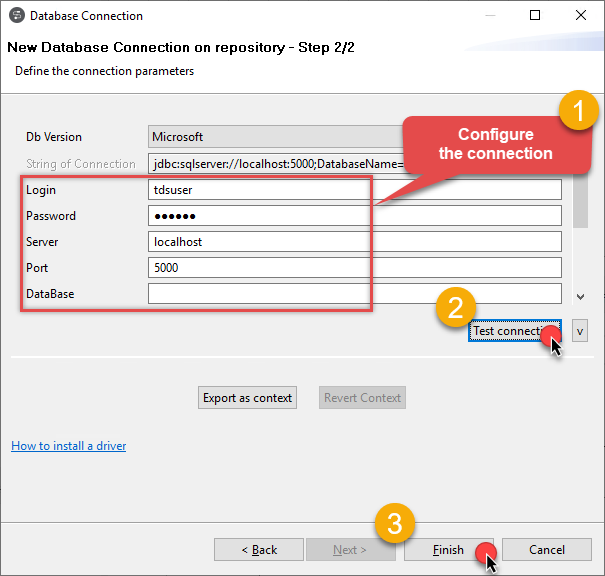Image resolution: width=605 pixels, height=576 pixels.
Task: Click the Server field containing localhost
Action: coord(355,242)
